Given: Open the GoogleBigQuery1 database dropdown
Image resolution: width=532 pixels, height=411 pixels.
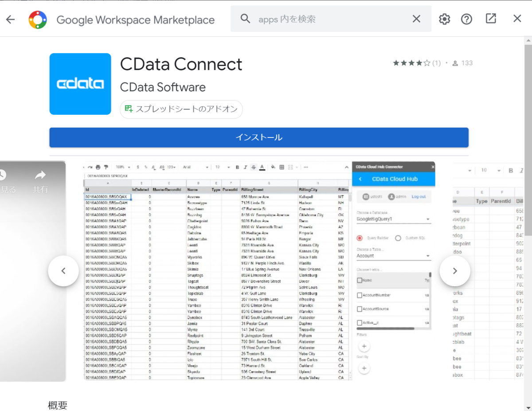Looking at the screenshot, I should [x=394, y=219].
